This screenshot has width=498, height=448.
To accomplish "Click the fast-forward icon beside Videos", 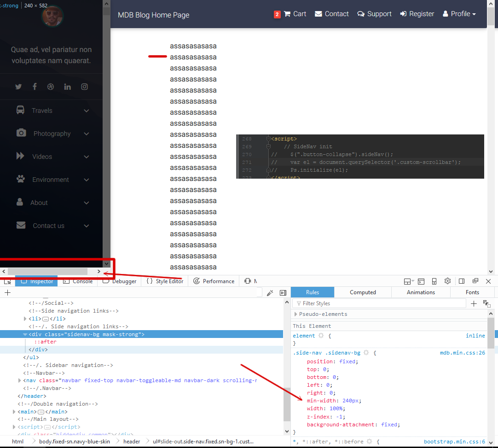I will pyautogui.click(x=20, y=156).
